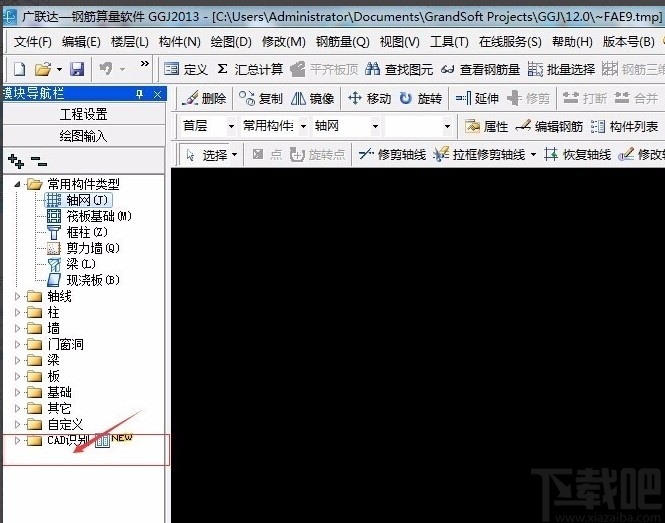Open the 构件(N) menu
This screenshot has width=665, height=523.
point(179,42)
